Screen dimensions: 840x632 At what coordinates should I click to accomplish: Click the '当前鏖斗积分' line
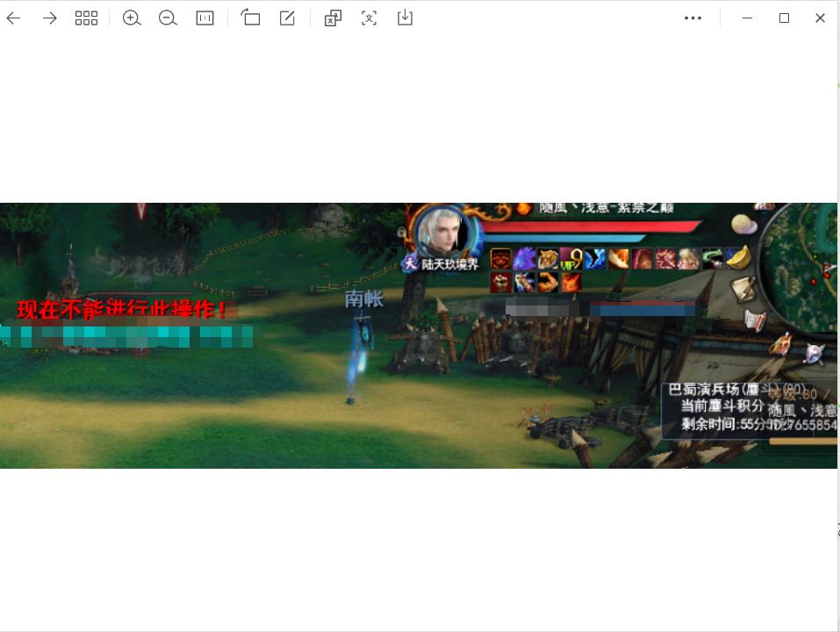point(722,406)
